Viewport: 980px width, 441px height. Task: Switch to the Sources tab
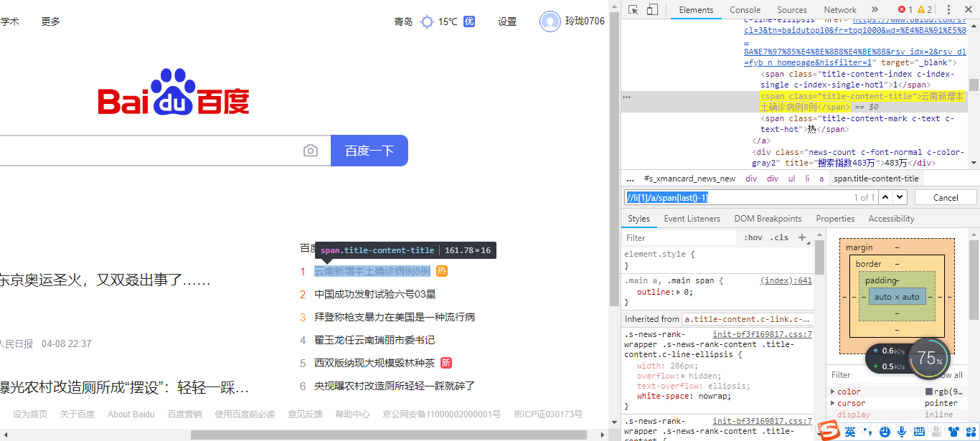[792, 10]
